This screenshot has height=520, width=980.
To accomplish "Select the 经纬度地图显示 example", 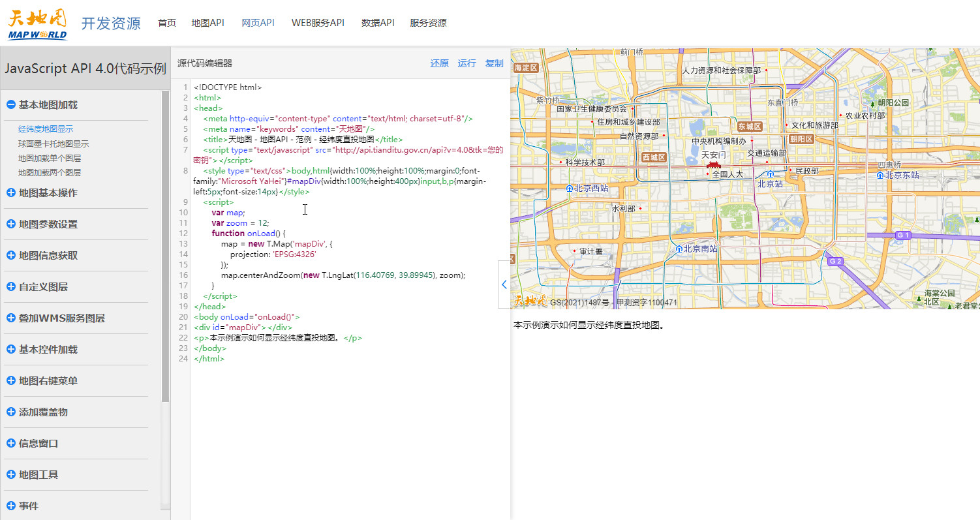I will click(x=46, y=129).
